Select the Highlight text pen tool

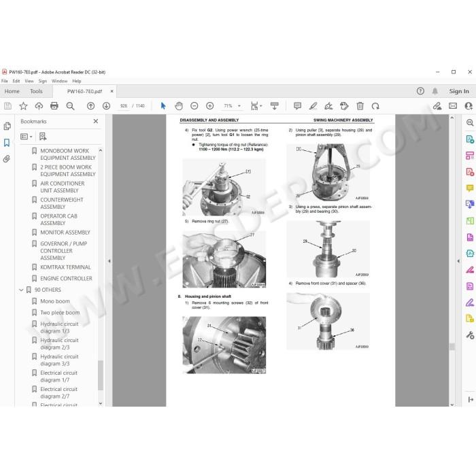tap(313, 106)
